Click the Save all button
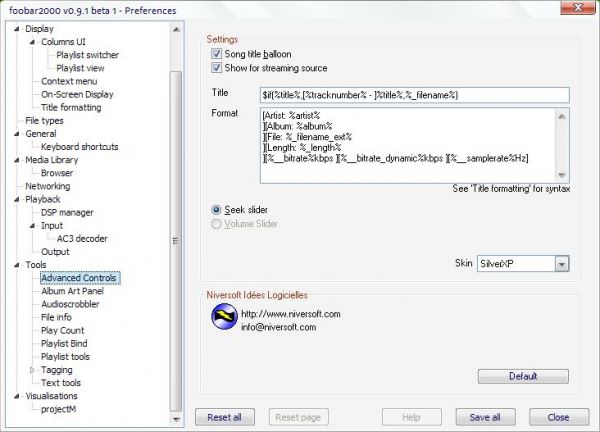This screenshot has width=600, height=432. tap(485, 416)
